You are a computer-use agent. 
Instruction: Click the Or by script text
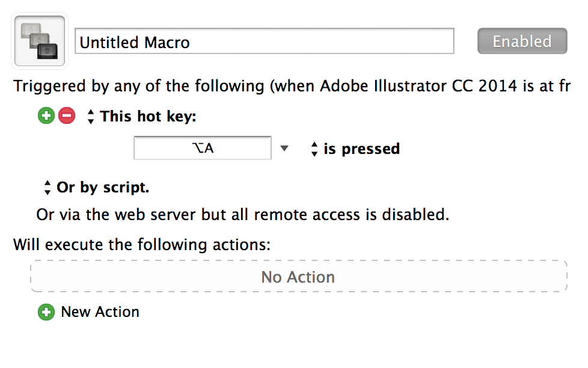click(103, 188)
